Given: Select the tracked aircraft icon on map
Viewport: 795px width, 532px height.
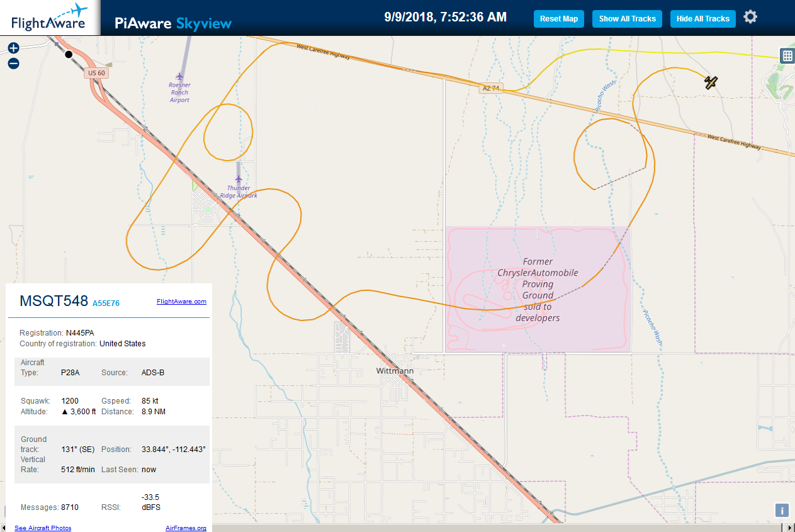Looking at the screenshot, I should [711, 82].
